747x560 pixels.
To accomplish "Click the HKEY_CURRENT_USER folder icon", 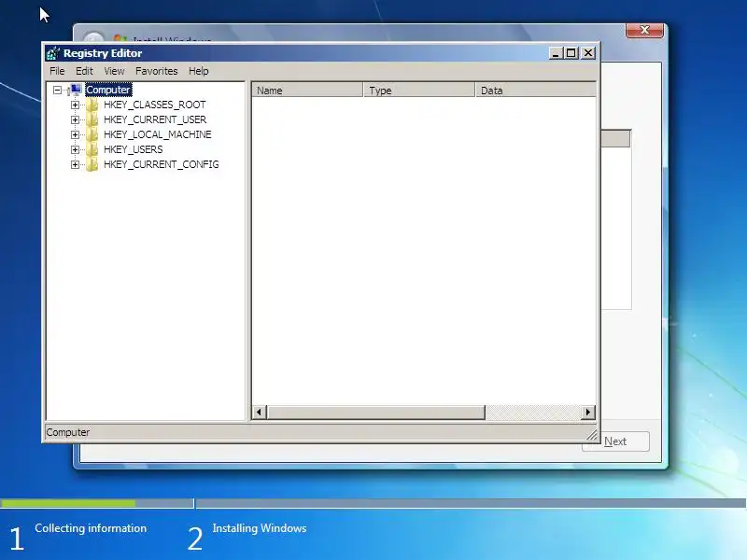I will pos(92,119).
